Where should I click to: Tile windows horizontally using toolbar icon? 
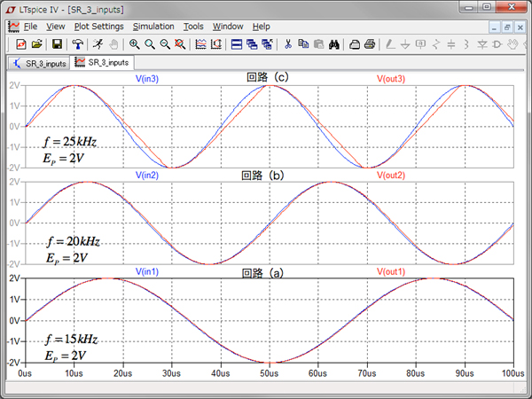point(237,43)
